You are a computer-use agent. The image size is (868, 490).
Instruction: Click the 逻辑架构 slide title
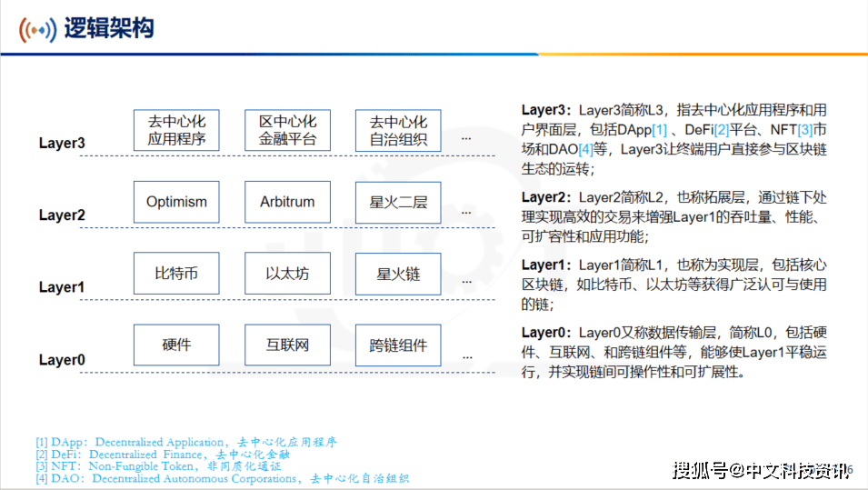[109, 27]
